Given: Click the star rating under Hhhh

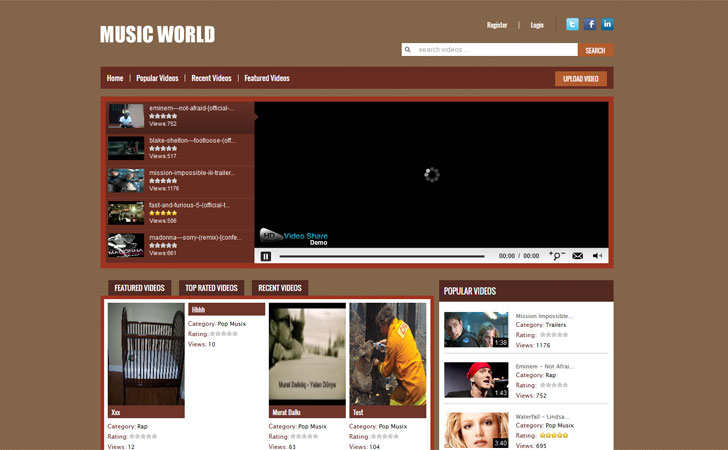Looking at the screenshot, I should [224, 333].
